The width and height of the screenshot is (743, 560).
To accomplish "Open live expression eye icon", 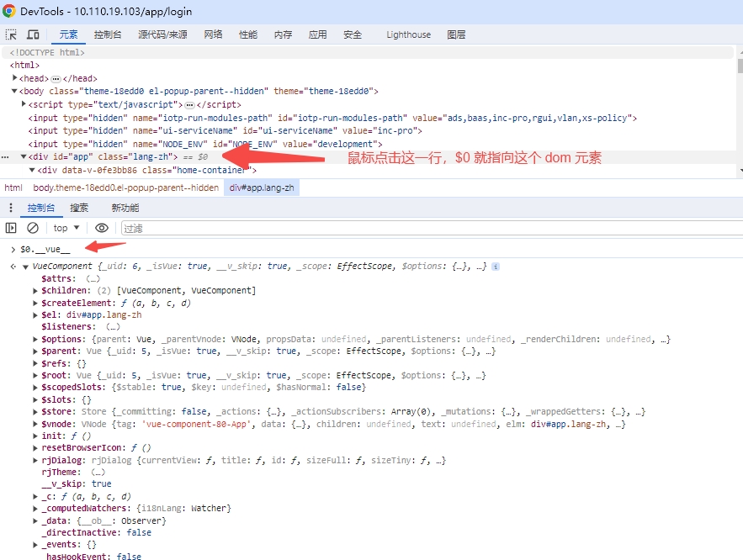I will pyautogui.click(x=102, y=228).
